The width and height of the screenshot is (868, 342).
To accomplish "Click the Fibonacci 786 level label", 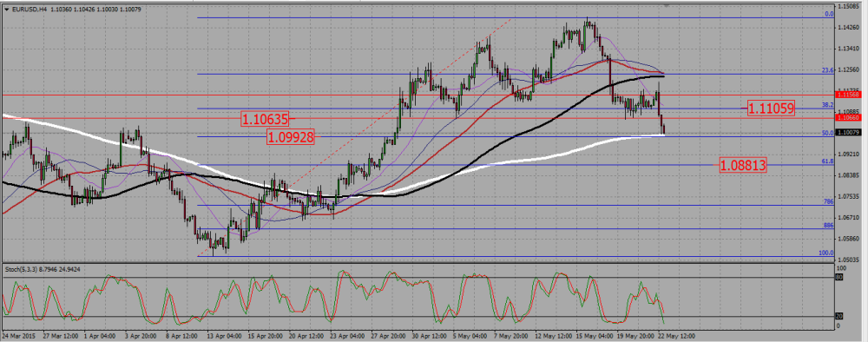I will pyautogui.click(x=829, y=201).
